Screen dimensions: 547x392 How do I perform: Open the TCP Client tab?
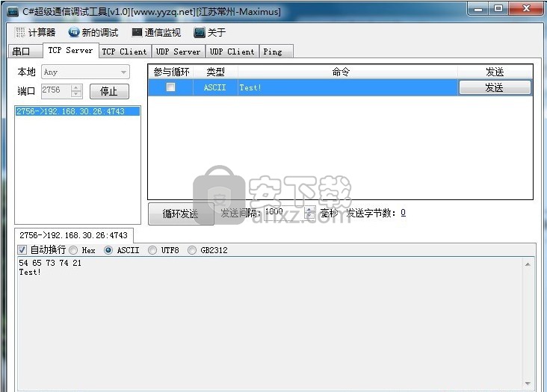coord(125,52)
